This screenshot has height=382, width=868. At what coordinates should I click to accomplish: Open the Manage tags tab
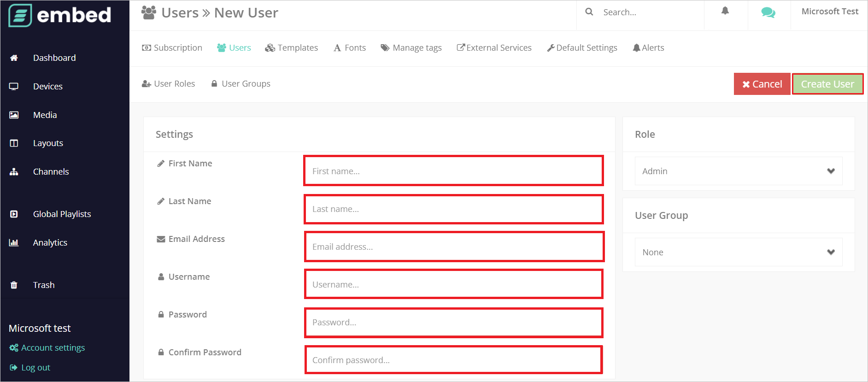click(411, 48)
